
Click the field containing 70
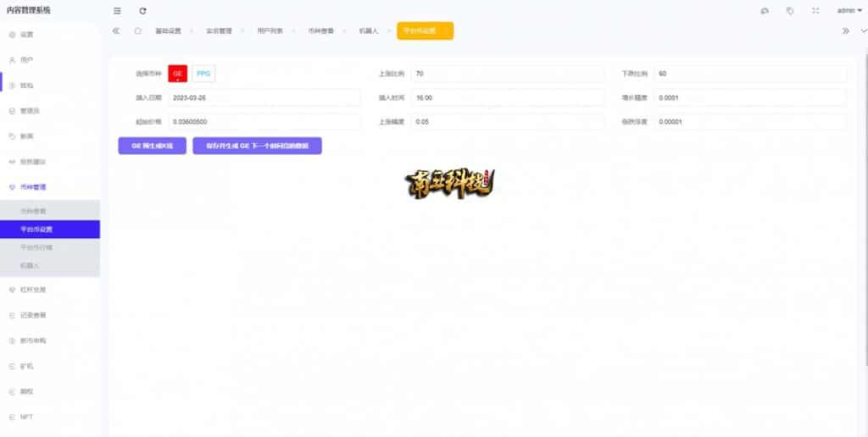508,74
